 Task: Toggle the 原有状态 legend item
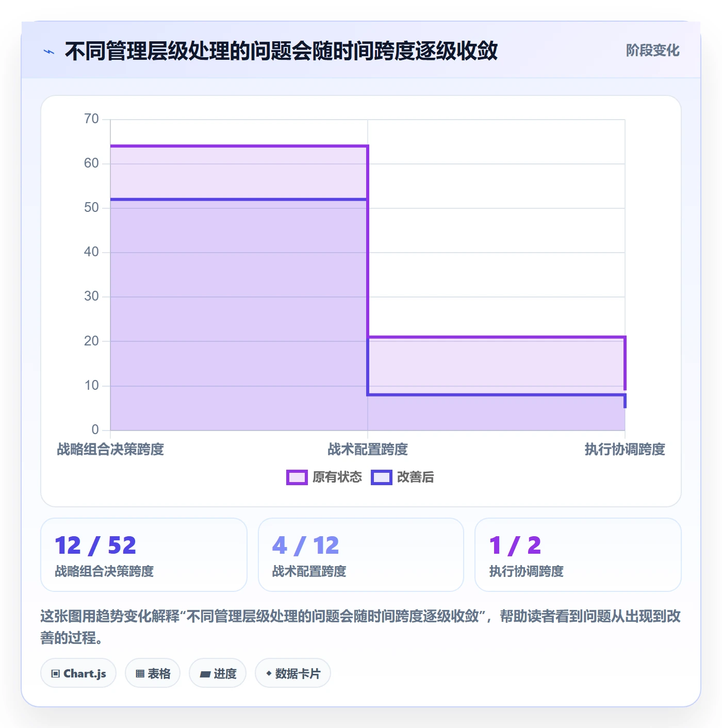pos(324,477)
